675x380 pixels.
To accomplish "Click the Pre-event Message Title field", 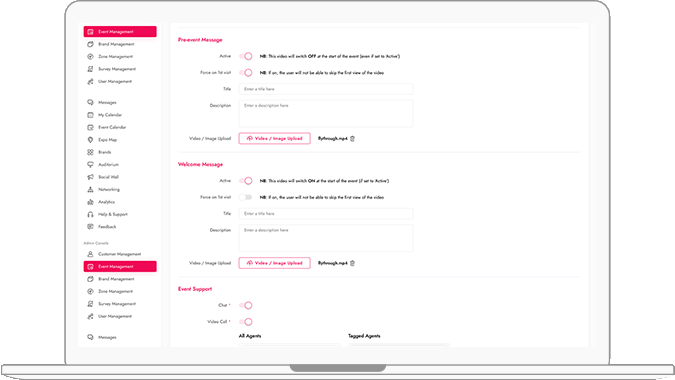I will tap(326, 89).
